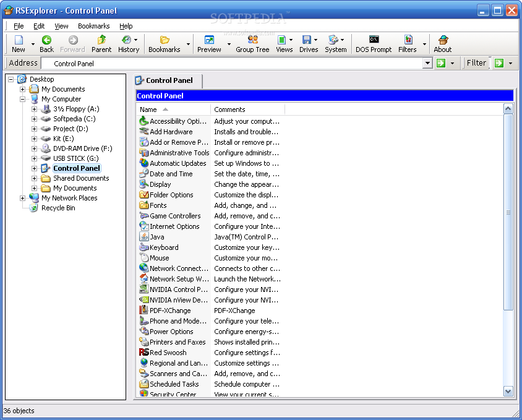This screenshot has height=420, width=522.
Task: Click the green arrow beside Filter
Action: click(x=498, y=63)
